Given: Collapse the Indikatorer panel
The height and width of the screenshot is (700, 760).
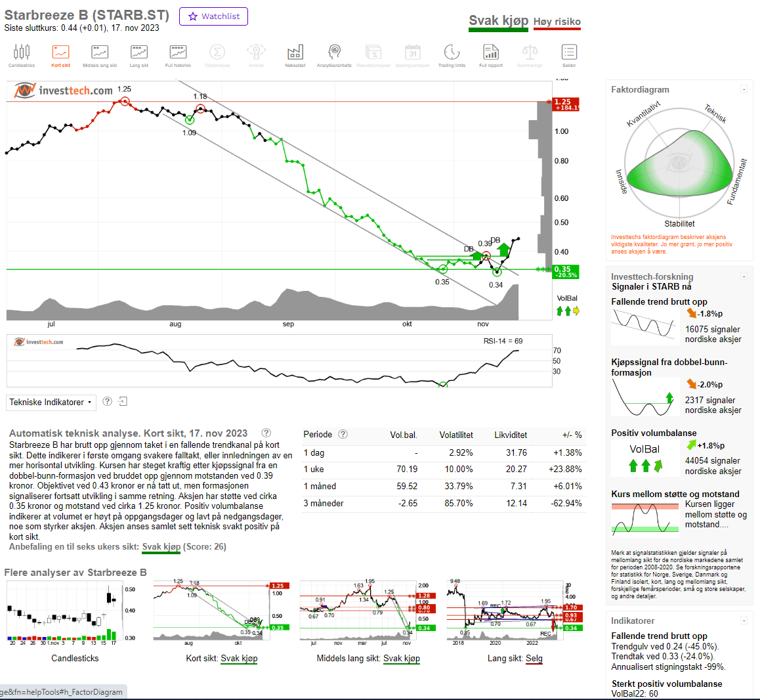Looking at the screenshot, I should point(744,621).
